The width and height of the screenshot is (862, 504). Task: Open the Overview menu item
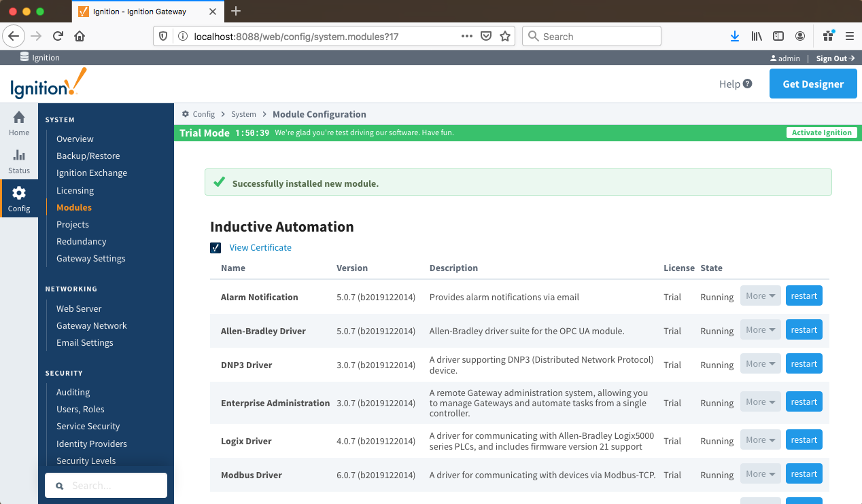75,139
